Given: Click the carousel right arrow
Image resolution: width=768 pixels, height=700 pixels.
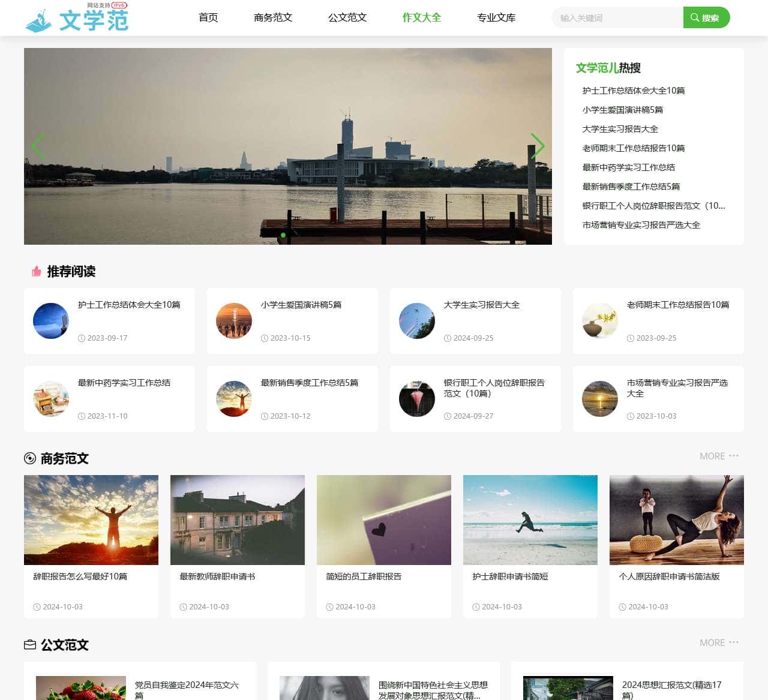Looking at the screenshot, I should point(538,146).
